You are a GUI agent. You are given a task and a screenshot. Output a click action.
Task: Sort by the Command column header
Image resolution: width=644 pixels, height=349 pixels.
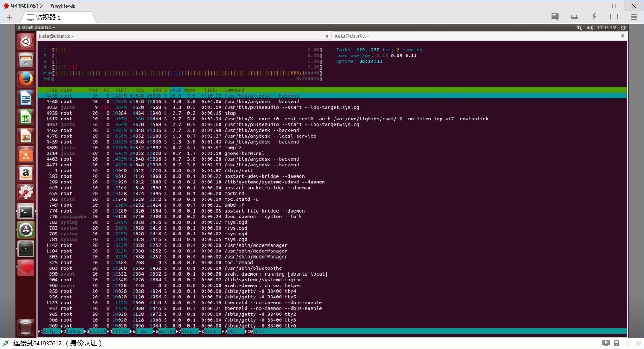pyautogui.click(x=234, y=90)
